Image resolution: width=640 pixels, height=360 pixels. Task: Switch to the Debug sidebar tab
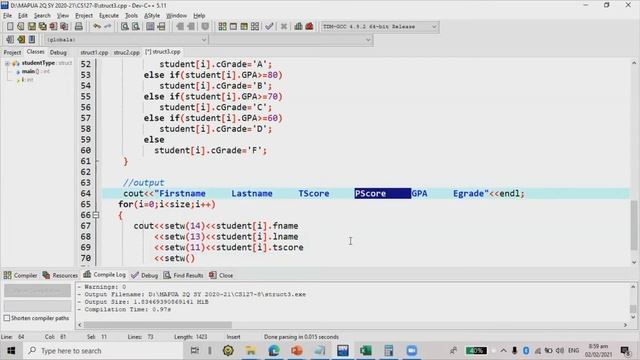[x=58, y=52]
